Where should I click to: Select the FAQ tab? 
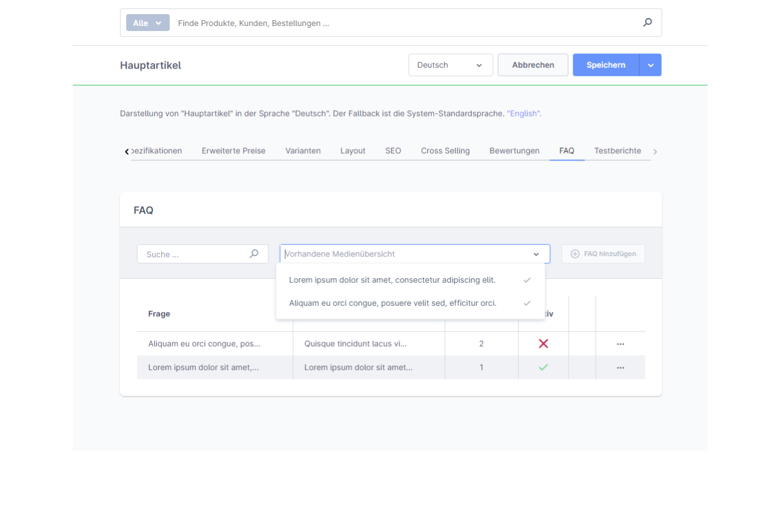[x=566, y=151]
